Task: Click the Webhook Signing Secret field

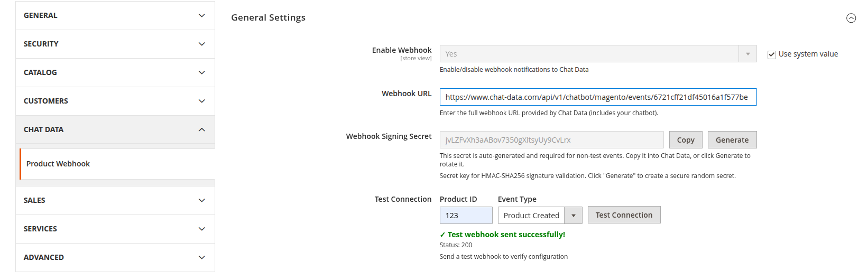Action: click(x=551, y=140)
